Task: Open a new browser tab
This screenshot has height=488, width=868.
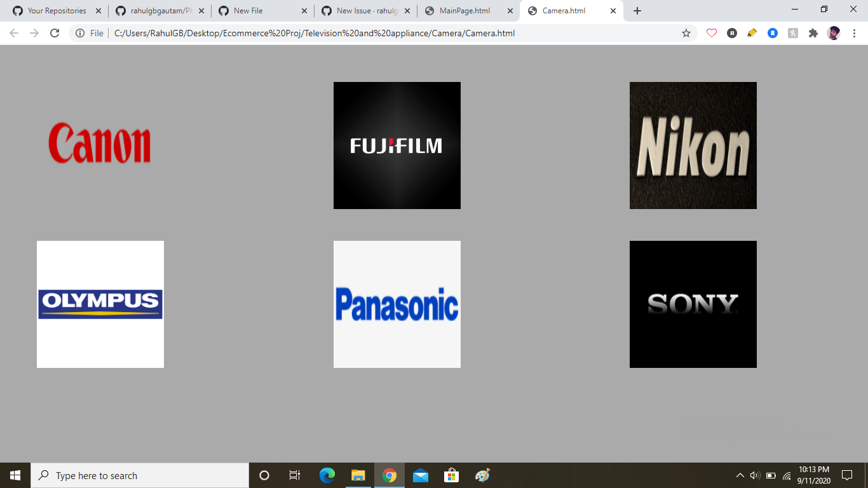Action: (637, 11)
